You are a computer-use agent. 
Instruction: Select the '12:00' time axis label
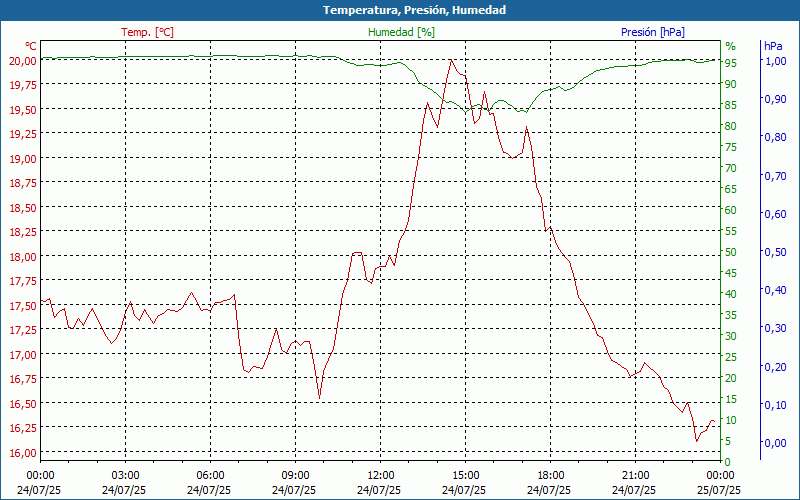pos(380,475)
